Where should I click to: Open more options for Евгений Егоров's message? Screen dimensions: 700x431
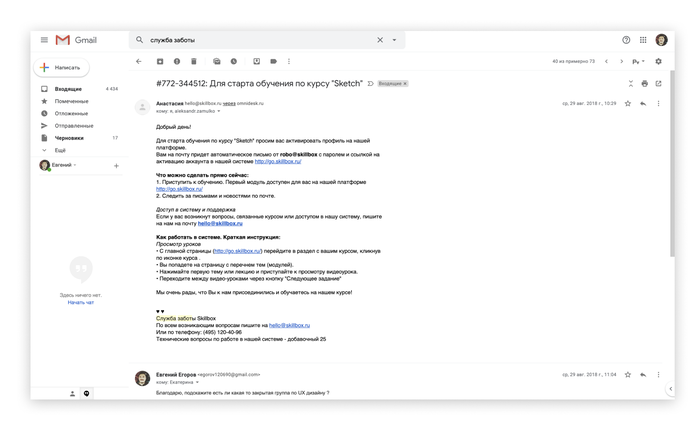pos(658,375)
